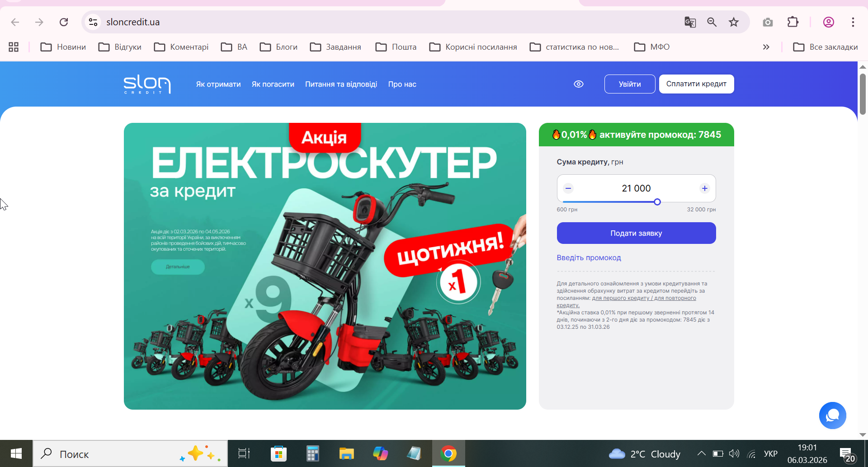Open site information icon in address bar
Image resolution: width=868 pixels, height=467 pixels.
coord(93,22)
